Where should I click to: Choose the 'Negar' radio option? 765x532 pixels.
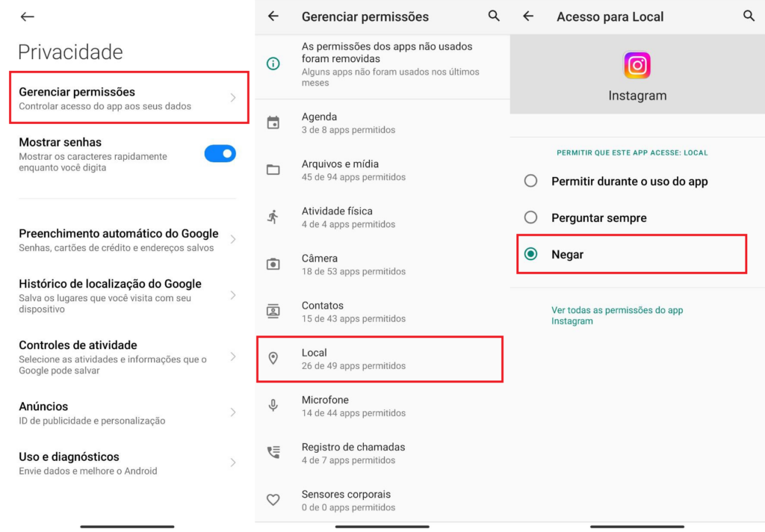click(x=530, y=254)
